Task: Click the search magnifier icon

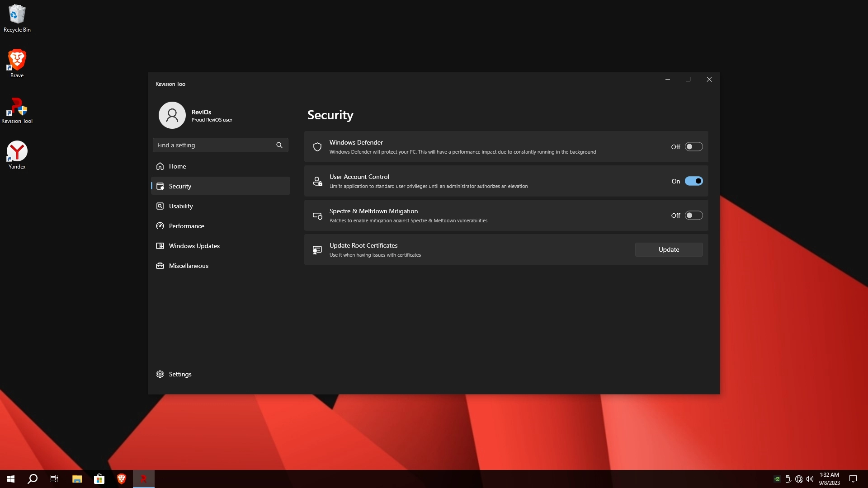Action: (x=279, y=145)
